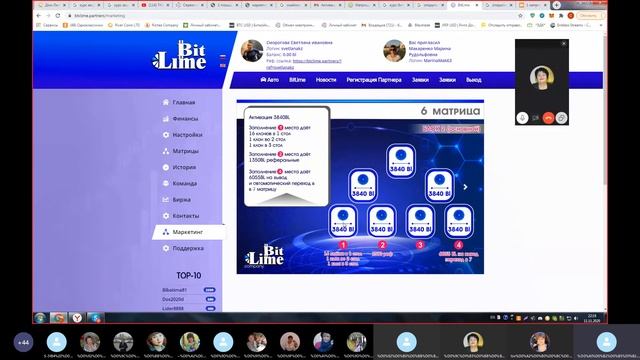Viewport: 640px width, 360px height.
Task: Click the browser back arrow
Action: (x=39, y=16)
